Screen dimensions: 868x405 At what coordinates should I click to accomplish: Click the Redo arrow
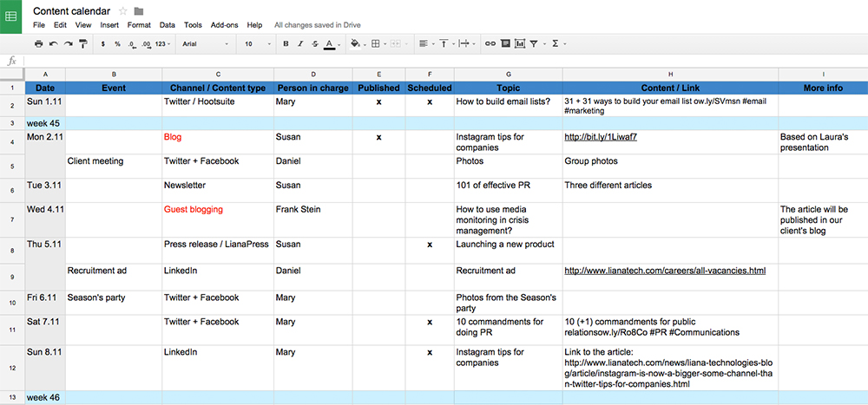68,43
